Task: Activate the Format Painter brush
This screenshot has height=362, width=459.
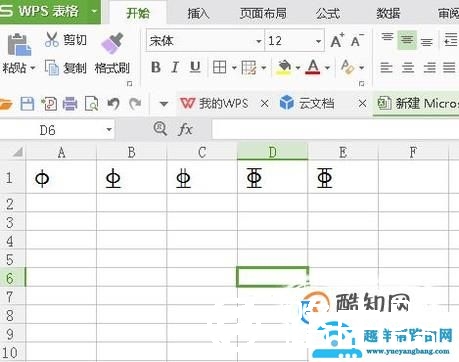Action: pyautogui.click(x=112, y=43)
